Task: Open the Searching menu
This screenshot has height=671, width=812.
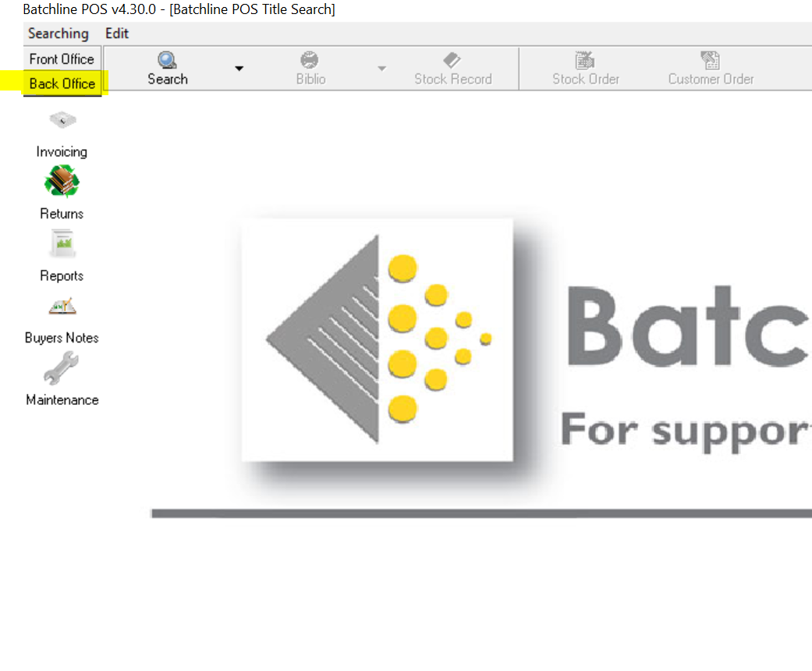Action: click(x=58, y=34)
